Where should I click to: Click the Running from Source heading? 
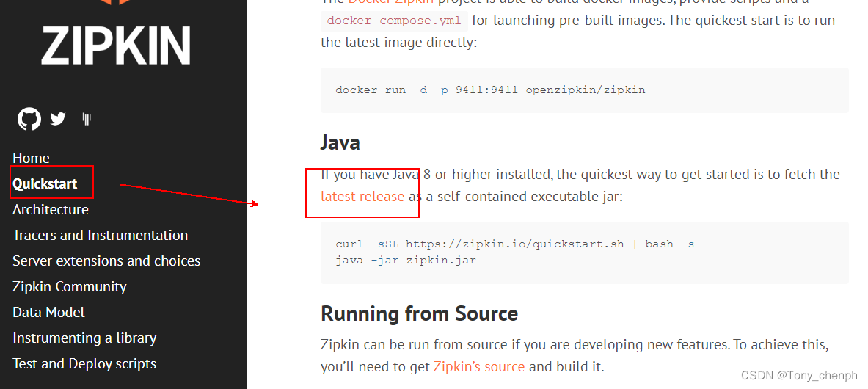coord(419,313)
